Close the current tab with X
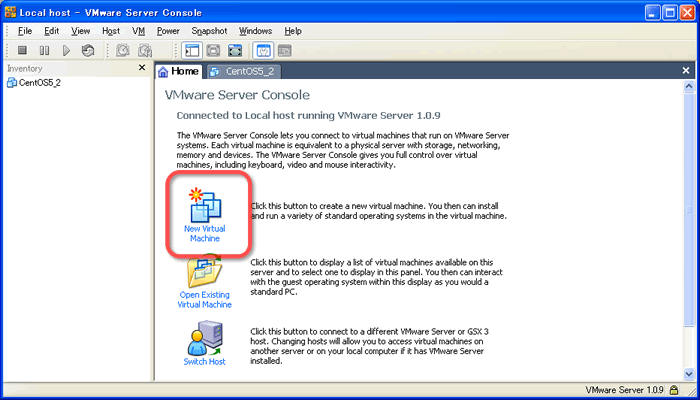This screenshot has height=400, width=700. tap(687, 71)
